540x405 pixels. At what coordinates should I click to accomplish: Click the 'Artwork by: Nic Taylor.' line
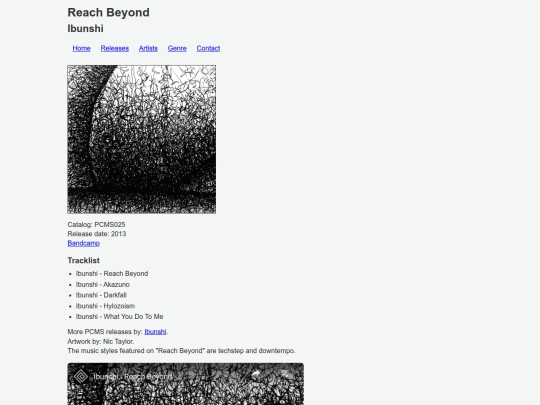pos(101,341)
